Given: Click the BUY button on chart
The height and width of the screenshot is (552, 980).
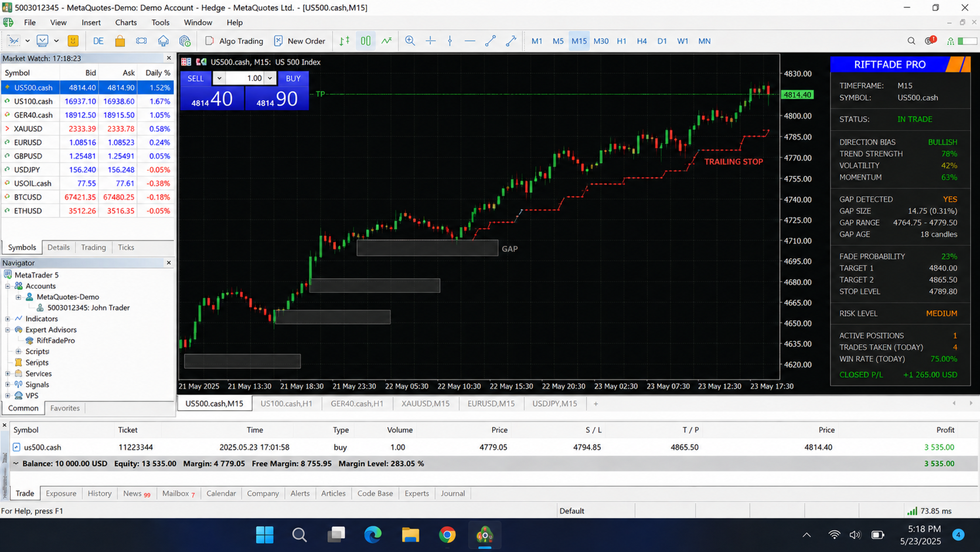Looking at the screenshot, I should point(293,78).
